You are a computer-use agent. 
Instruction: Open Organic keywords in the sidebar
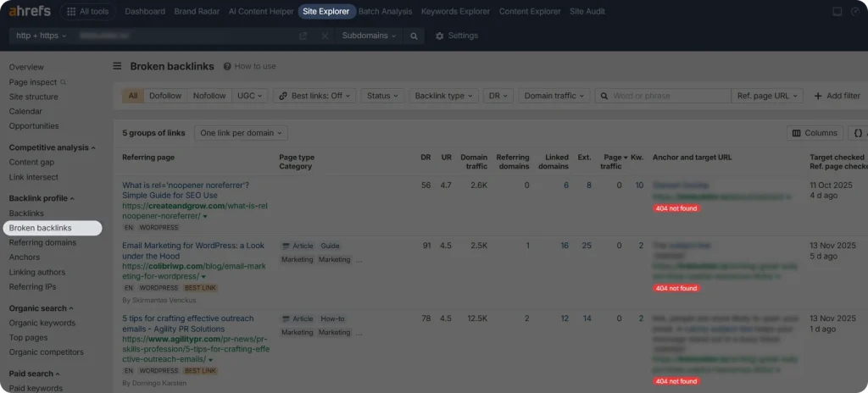(x=42, y=324)
